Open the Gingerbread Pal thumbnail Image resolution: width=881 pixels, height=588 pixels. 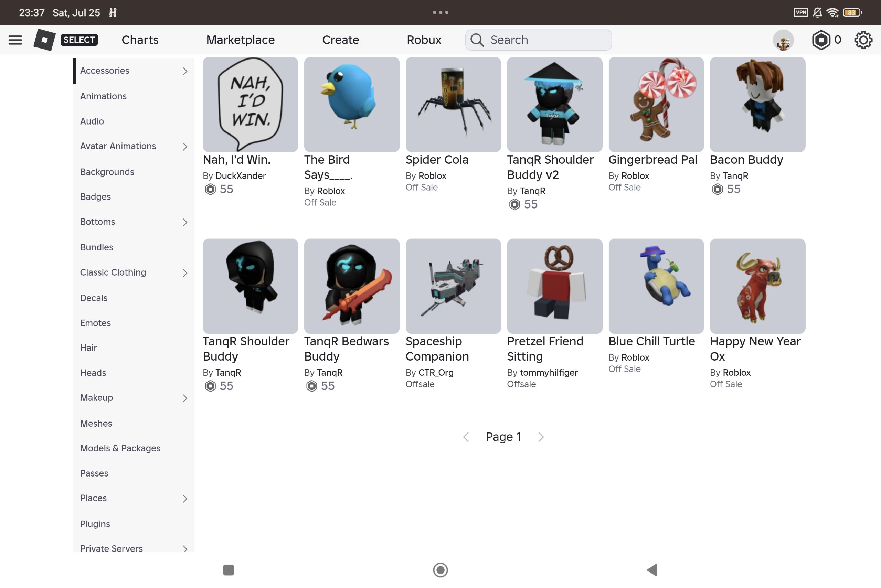(656, 105)
